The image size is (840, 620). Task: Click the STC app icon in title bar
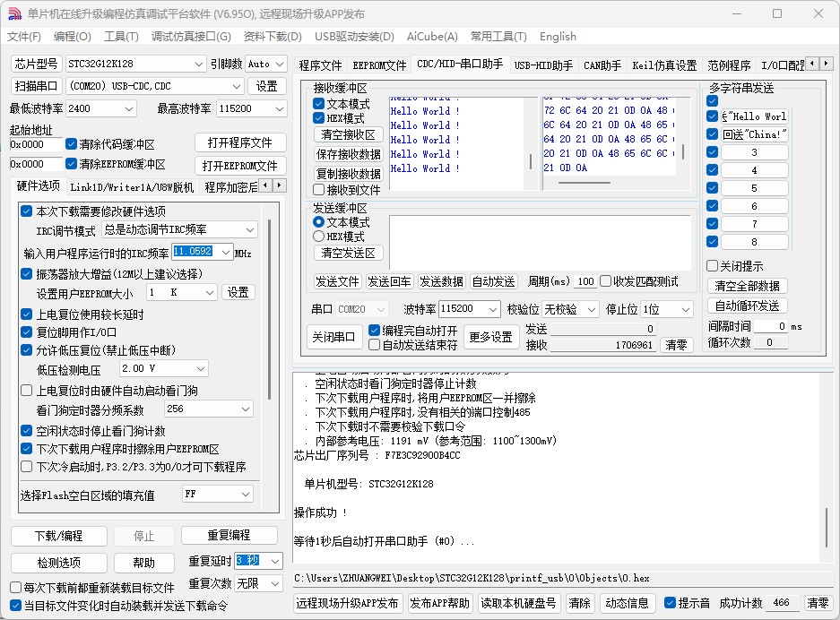point(14,13)
